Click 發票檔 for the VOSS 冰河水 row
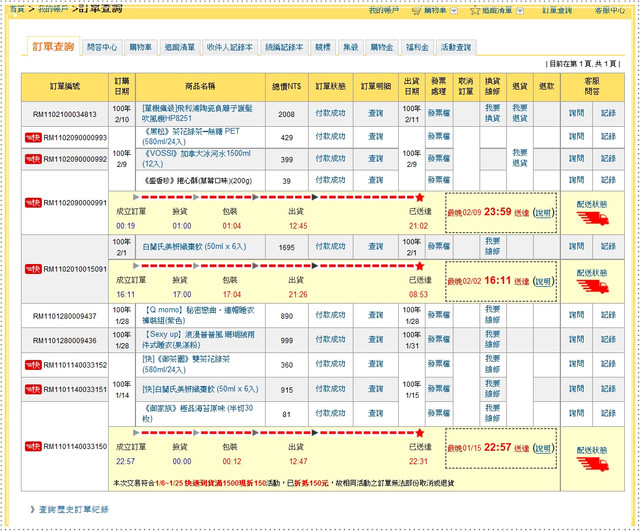640x531 pixels. [x=439, y=158]
